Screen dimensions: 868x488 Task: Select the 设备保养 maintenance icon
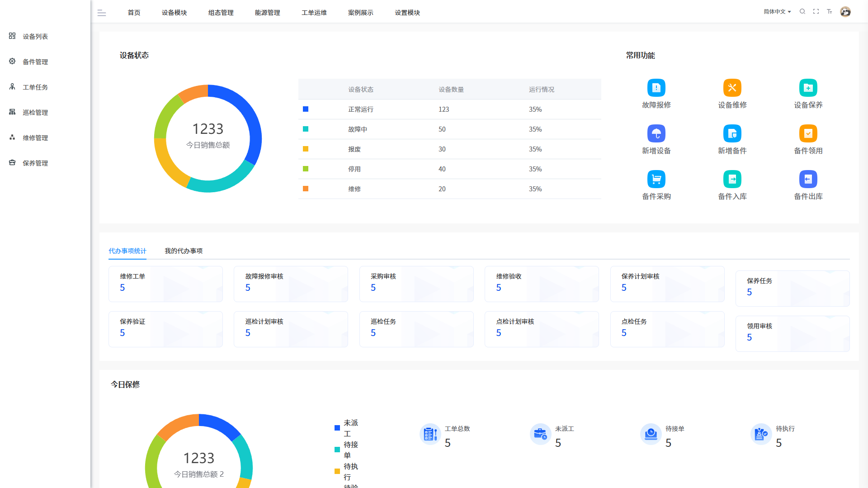tap(808, 88)
